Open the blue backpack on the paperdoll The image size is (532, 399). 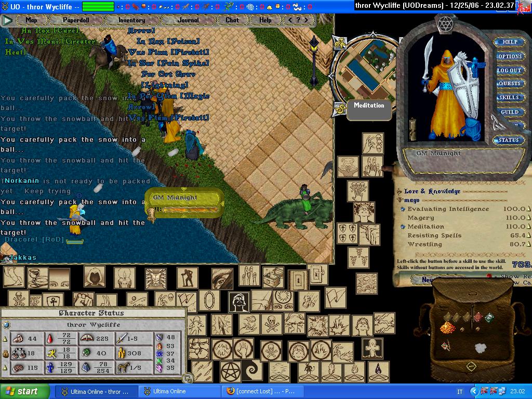pos(473,127)
